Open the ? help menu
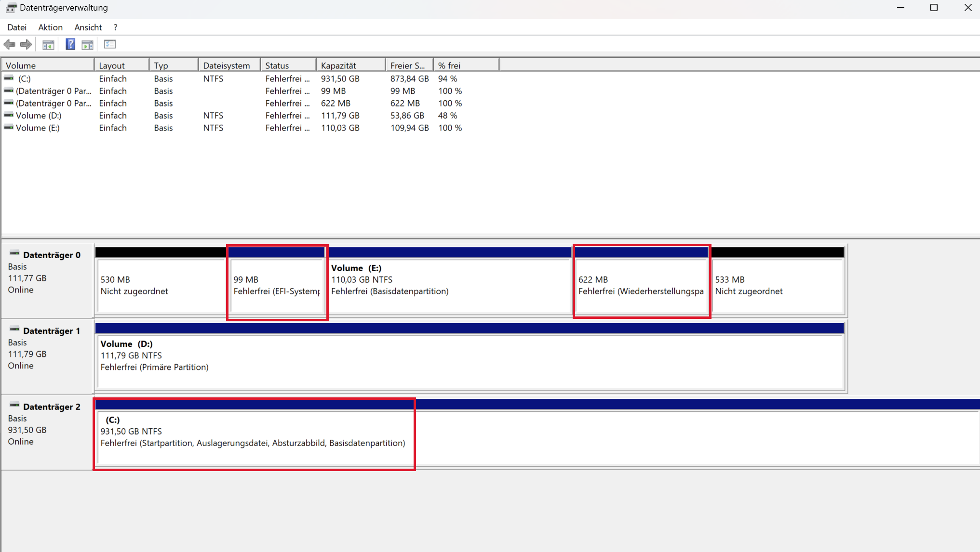 tap(115, 27)
